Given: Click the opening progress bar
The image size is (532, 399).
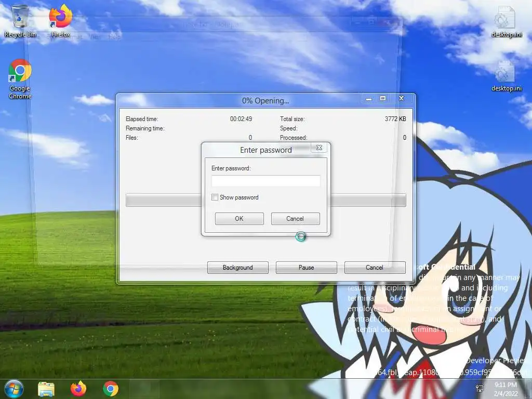Looking at the screenshot, I should coord(265,200).
